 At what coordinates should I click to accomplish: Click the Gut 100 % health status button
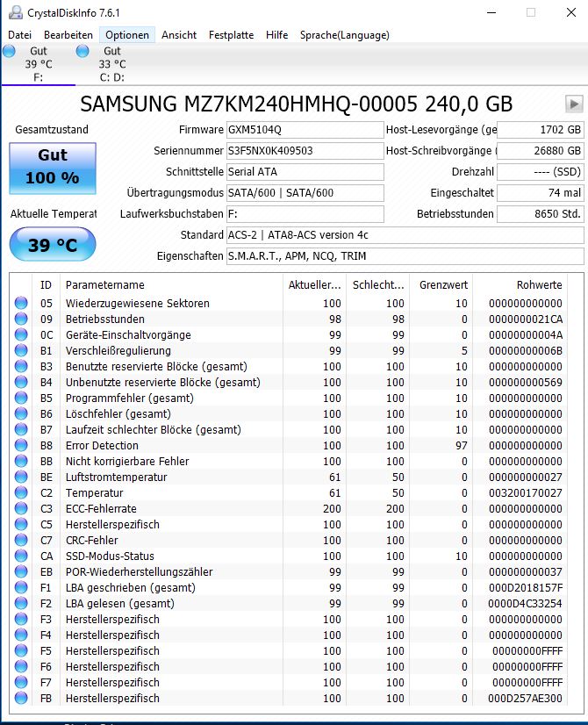pos(53,168)
